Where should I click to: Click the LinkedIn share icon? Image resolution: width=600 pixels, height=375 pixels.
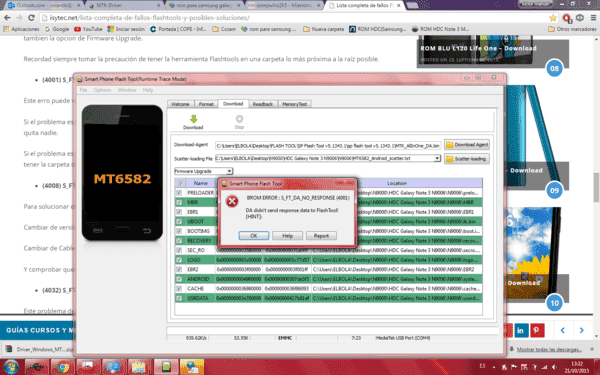(x=521, y=330)
